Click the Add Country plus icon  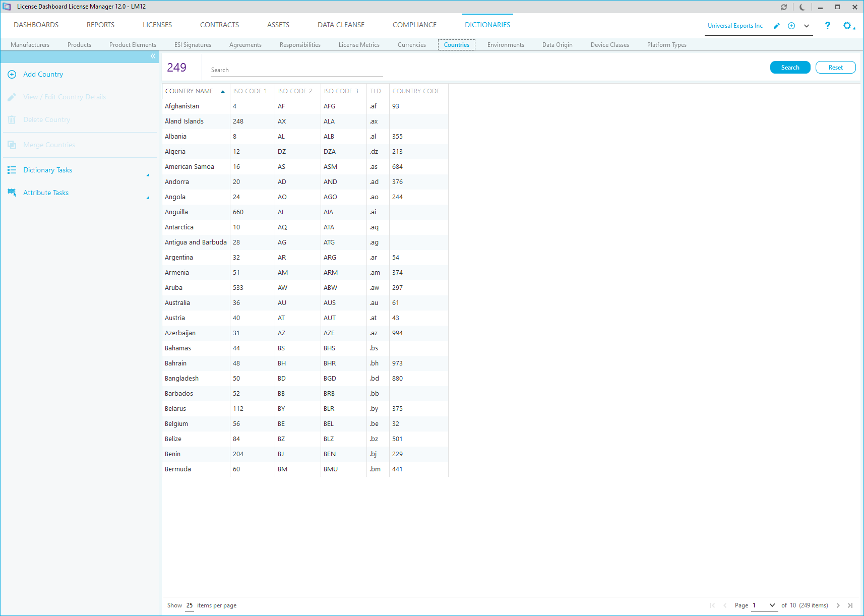click(12, 75)
